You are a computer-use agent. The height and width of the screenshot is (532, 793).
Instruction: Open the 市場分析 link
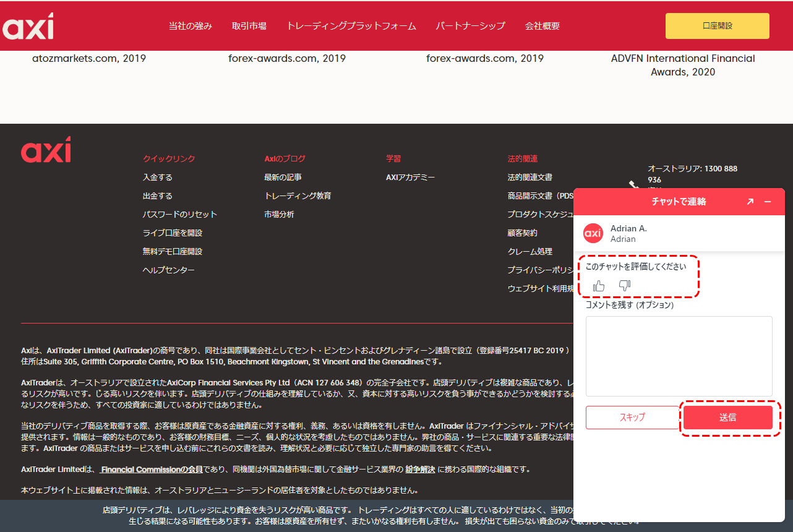click(279, 215)
